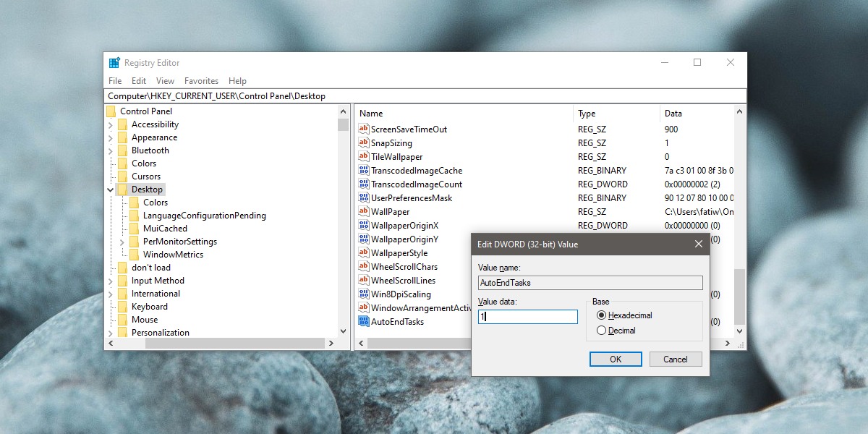This screenshot has height=434, width=868.
Task: Click the string icon beside WallPaper
Action: (365, 211)
